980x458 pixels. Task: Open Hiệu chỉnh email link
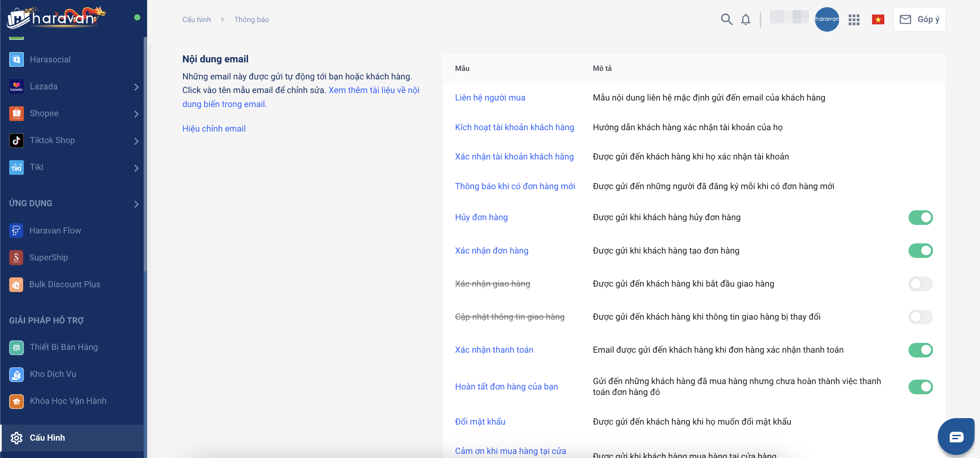point(214,129)
